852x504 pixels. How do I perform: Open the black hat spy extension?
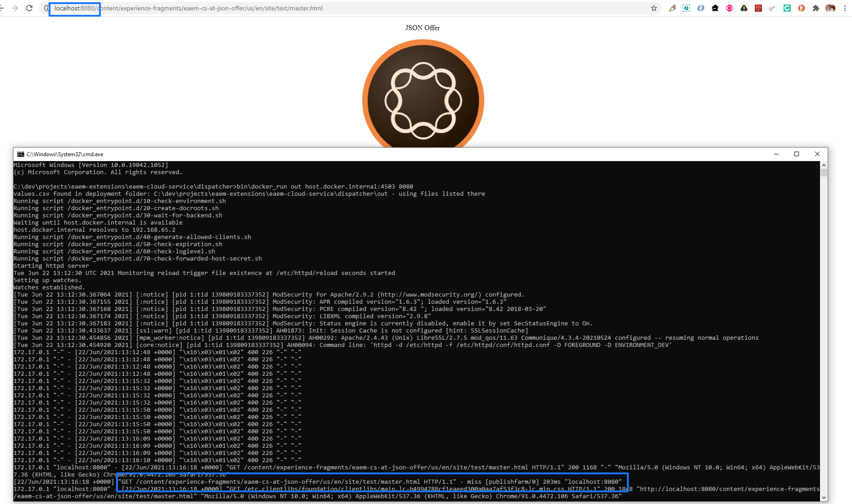click(x=715, y=8)
